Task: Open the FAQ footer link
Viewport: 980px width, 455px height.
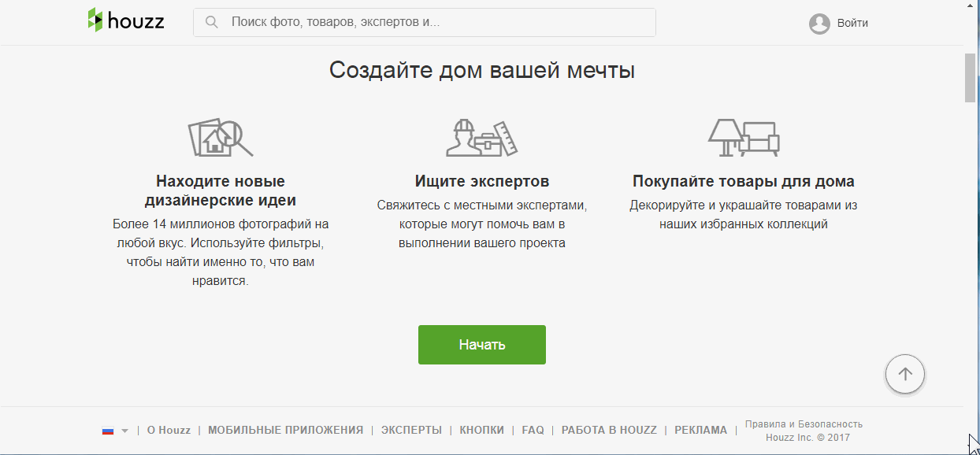Action: [533, 430]
